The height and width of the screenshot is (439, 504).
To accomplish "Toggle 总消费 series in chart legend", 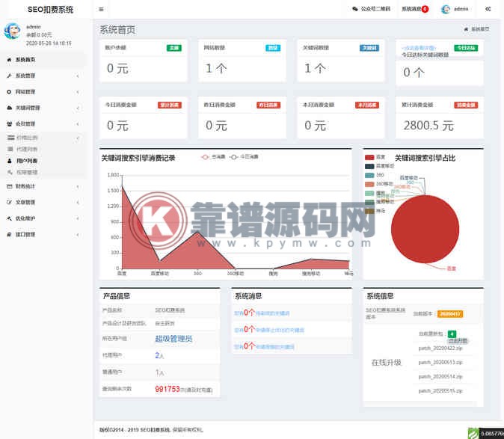I will 213,157.
